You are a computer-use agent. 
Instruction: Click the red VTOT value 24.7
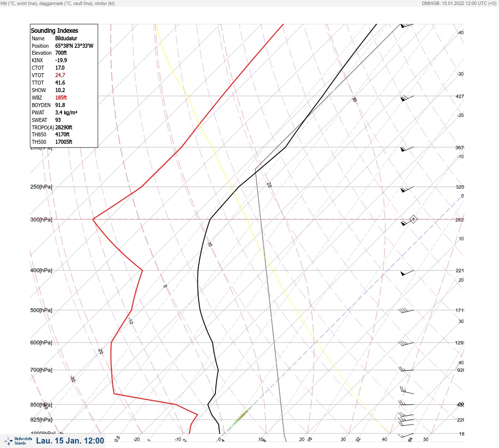60,75
